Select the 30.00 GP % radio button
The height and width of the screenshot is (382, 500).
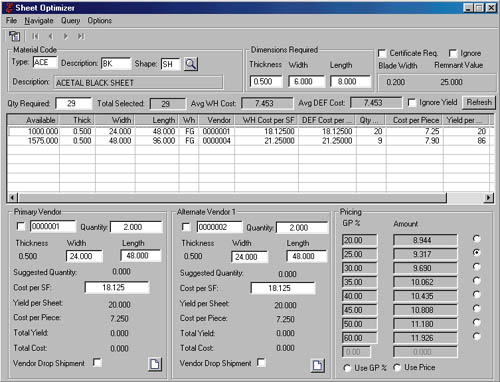(476, 267)
